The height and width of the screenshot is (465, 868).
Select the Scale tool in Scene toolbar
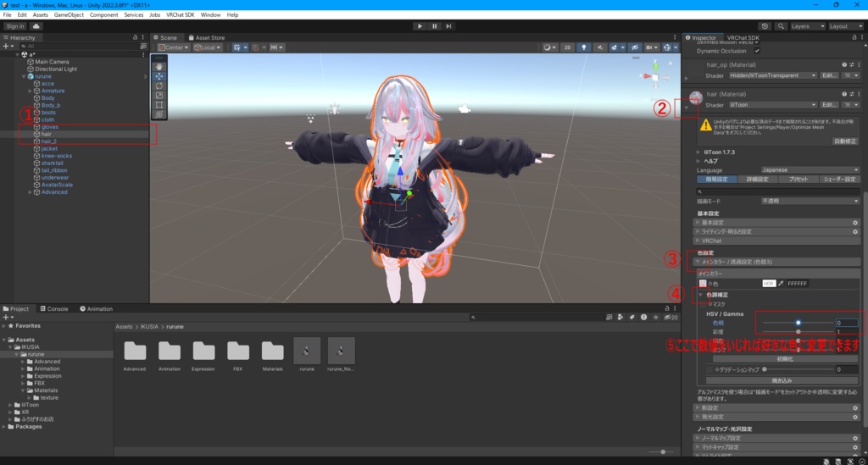tap(159, 95)
